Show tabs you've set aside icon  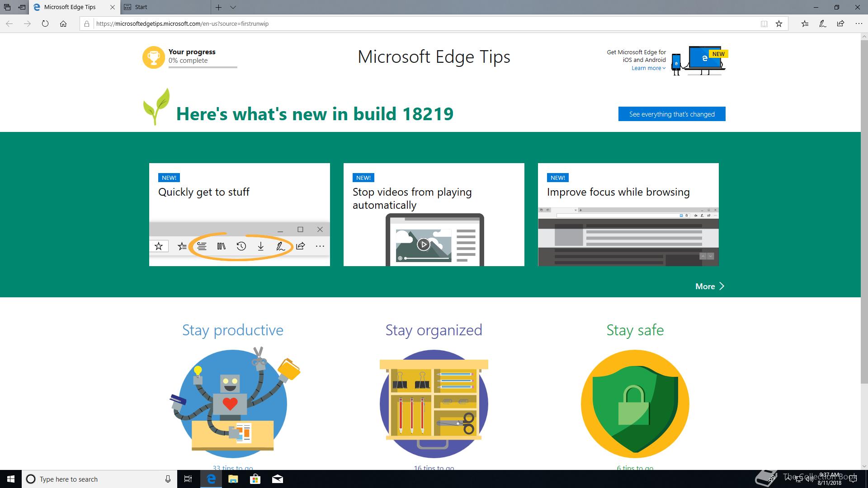tap(7, 7)
